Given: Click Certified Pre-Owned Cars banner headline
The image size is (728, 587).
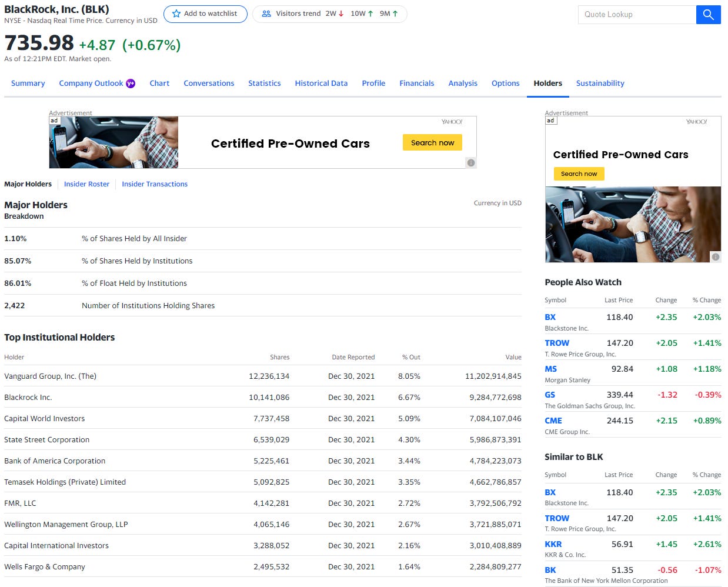Looking at the screenshot, I should pyautogui.click(x=290, y=144).
